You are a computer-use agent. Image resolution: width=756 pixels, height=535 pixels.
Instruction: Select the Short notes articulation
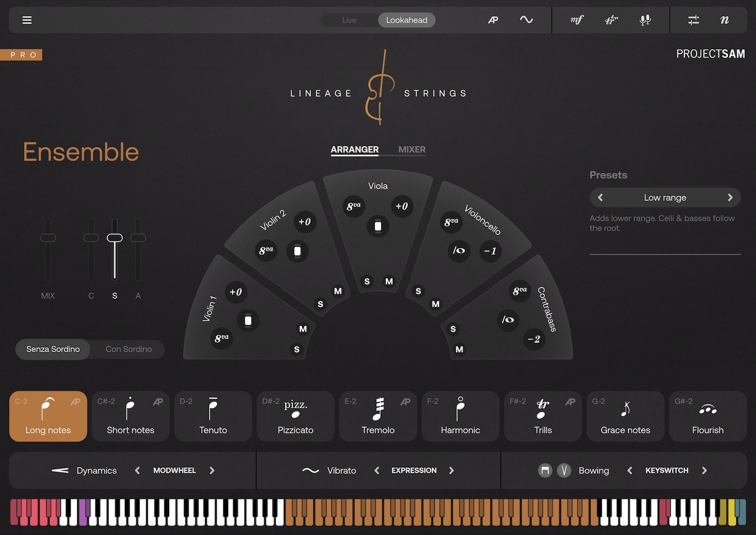click(131, 416)
